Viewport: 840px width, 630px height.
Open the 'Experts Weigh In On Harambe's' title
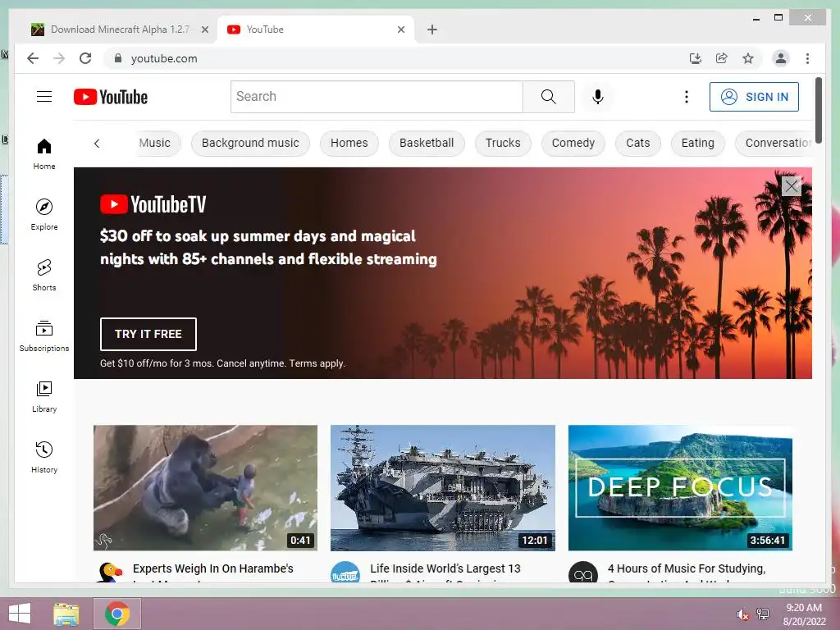point(212,568)
